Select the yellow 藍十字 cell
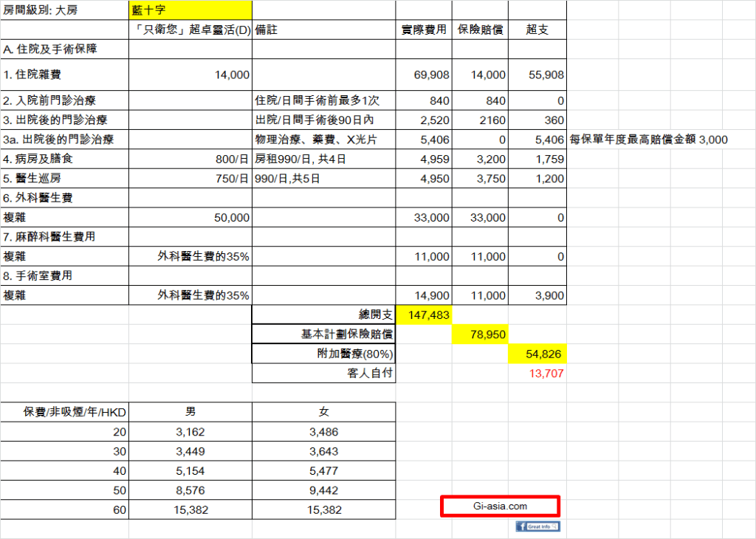 [190, 10]
